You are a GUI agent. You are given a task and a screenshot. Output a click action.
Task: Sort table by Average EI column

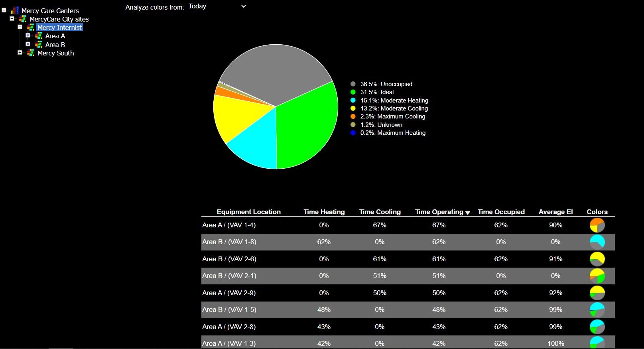click(555, 212)
